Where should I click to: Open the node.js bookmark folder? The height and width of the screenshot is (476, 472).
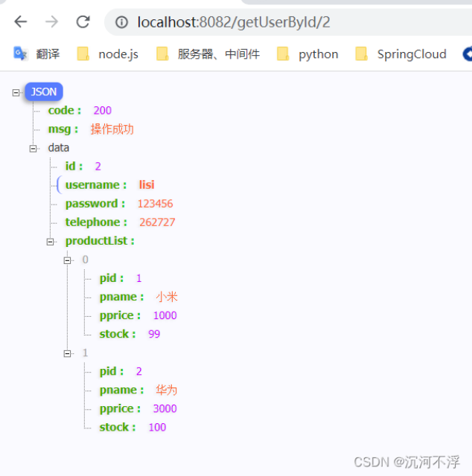click(108, 54)
